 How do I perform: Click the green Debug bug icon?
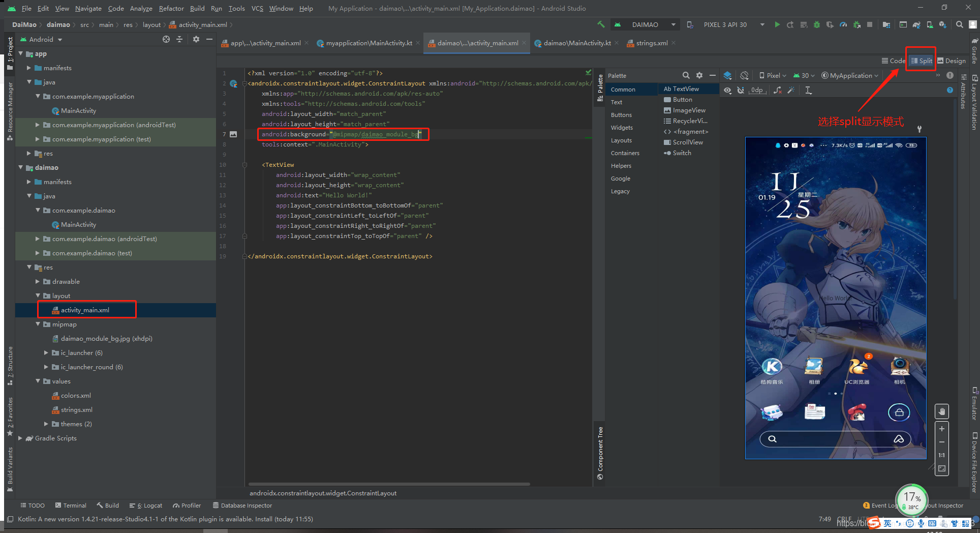[x=817, y=24]
